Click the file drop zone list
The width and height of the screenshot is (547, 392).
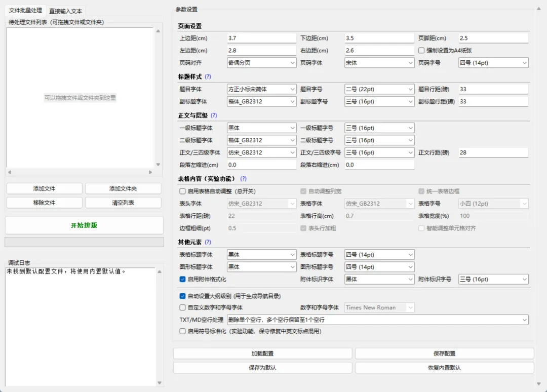[80, 98]
